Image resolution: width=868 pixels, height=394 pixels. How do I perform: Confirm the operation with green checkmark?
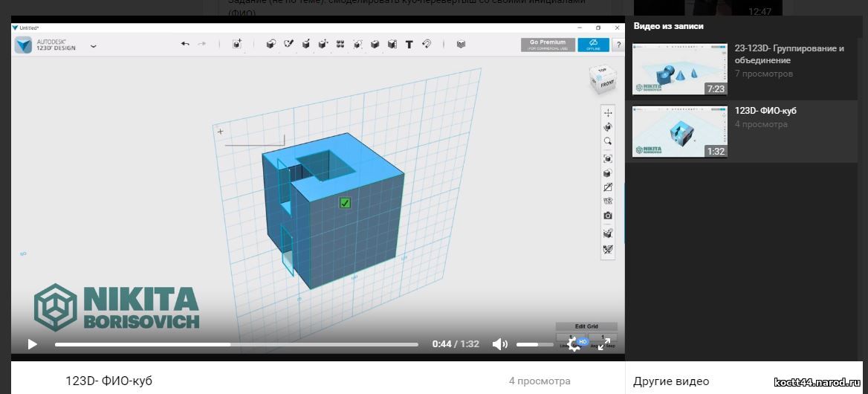coord(345,203)
